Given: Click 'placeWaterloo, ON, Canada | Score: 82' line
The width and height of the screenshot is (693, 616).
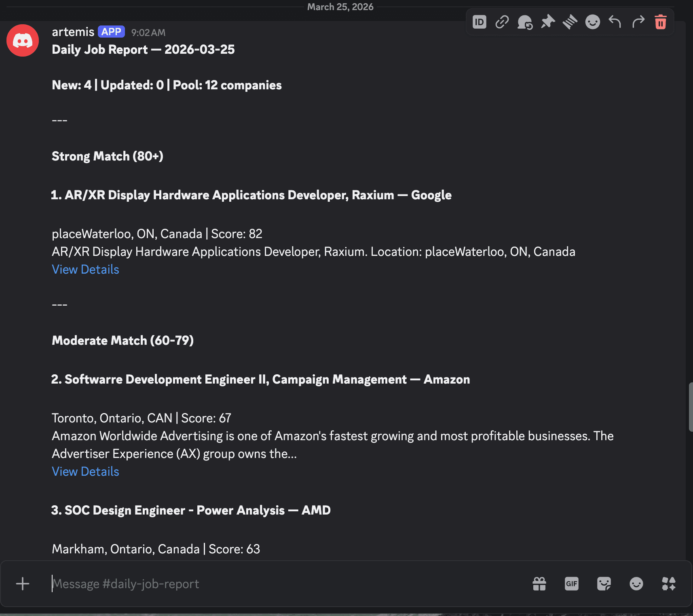Looking at the screenshot, I should coord(157,234).
